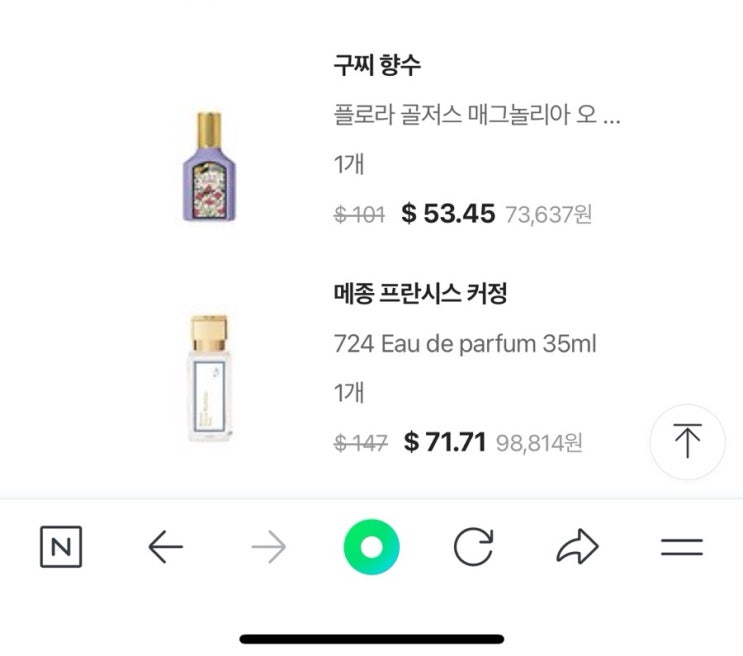Screen dimensions: 743x656
Task: Open the Maison Francis Kurkdjian bottle thumbnail
Action: (x=209, y=378)
